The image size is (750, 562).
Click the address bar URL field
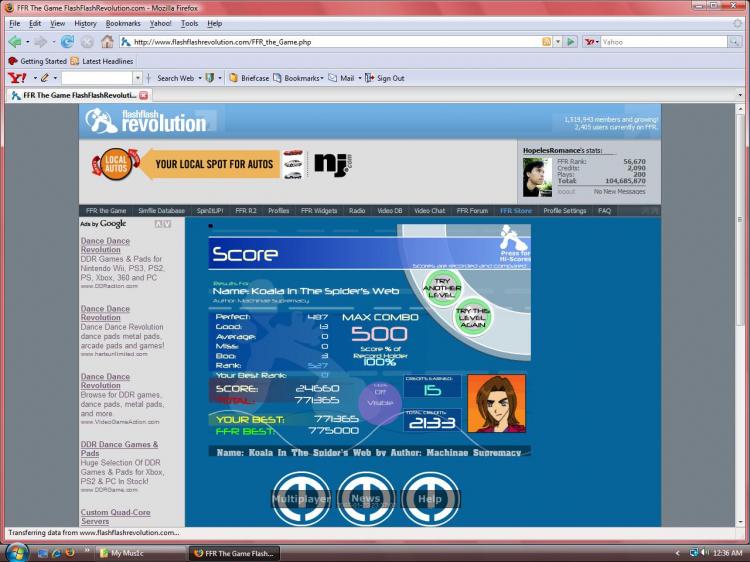[x=330, y=42]
